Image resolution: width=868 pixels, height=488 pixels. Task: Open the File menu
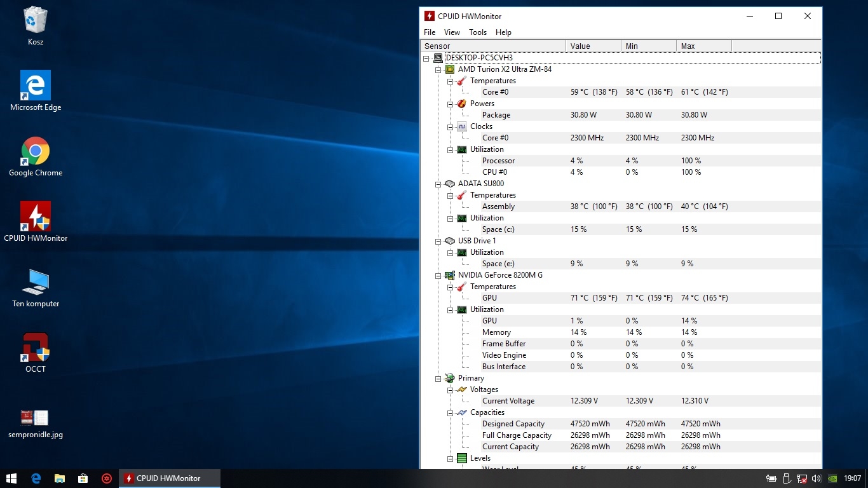430,32
